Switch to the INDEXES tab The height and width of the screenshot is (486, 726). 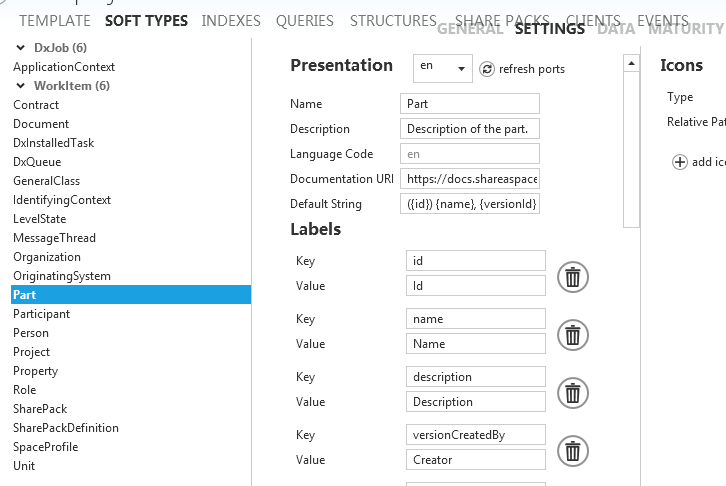point(231,21)
